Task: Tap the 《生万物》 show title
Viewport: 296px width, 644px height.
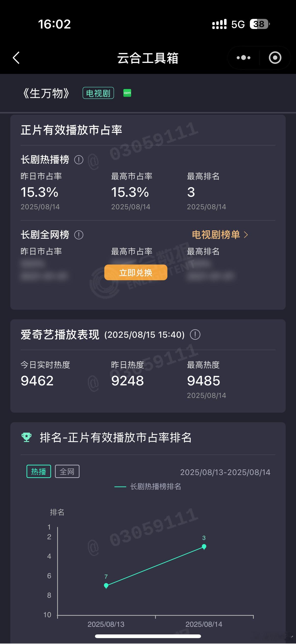Action: (46, 93)
